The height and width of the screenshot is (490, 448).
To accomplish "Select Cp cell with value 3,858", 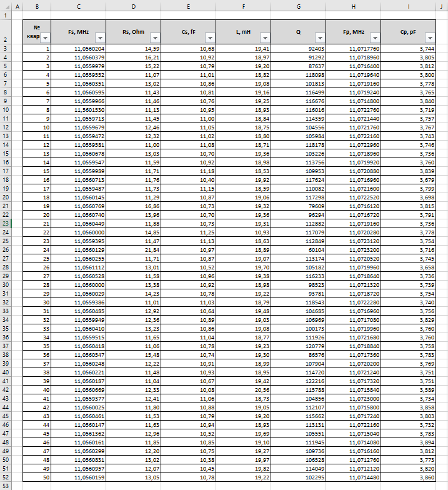I will pos(409,407).
